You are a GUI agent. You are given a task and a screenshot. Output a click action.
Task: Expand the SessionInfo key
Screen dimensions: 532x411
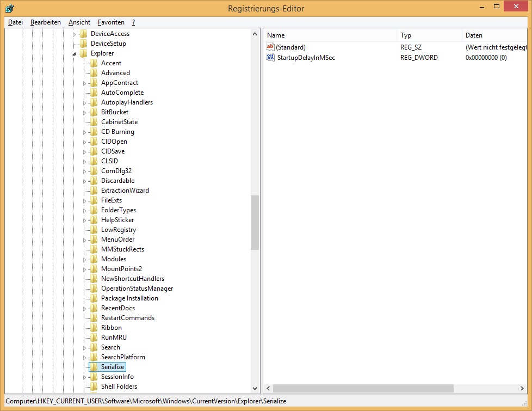click(x=84, y=377)
